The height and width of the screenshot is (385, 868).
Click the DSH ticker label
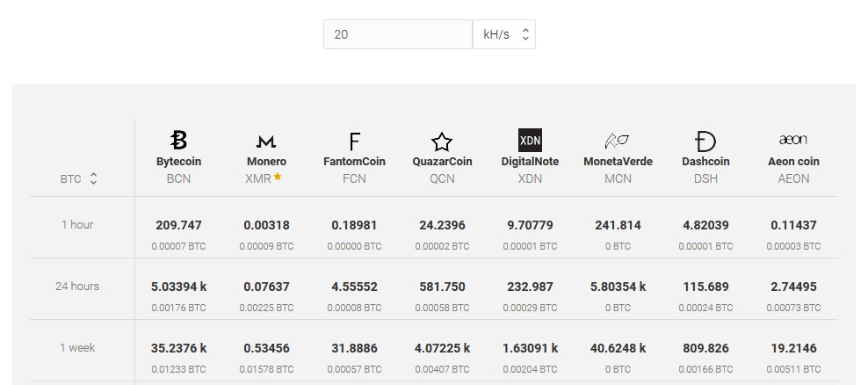coord(705,178)
